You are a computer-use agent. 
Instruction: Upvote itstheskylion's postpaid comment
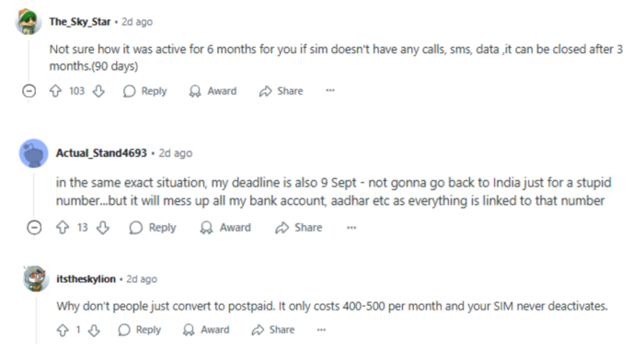point(63,330)
